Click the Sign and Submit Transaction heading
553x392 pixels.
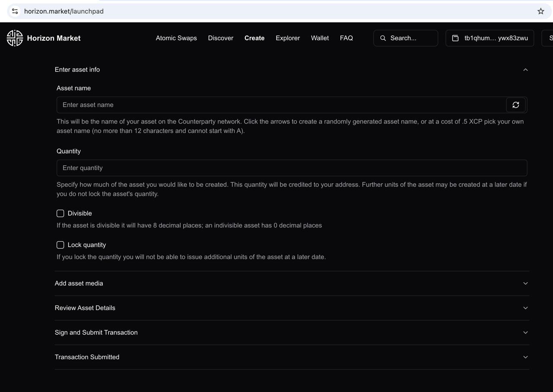(96, 333)
